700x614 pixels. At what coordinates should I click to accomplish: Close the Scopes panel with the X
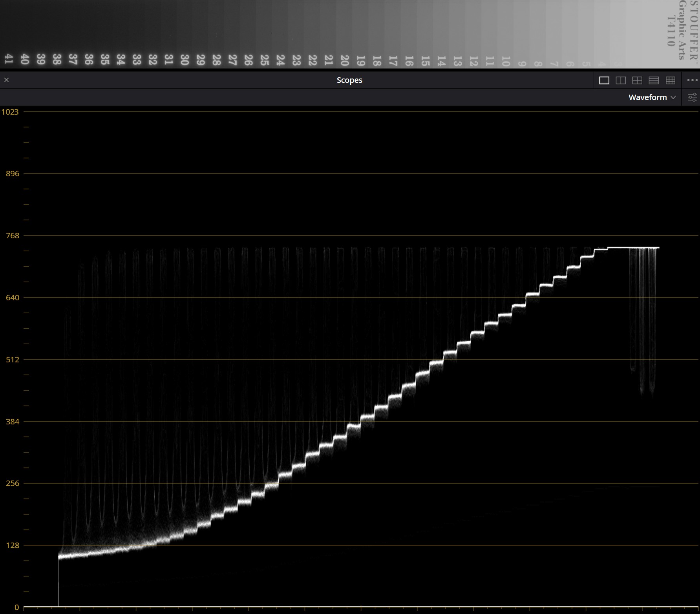tap(6, 80)
